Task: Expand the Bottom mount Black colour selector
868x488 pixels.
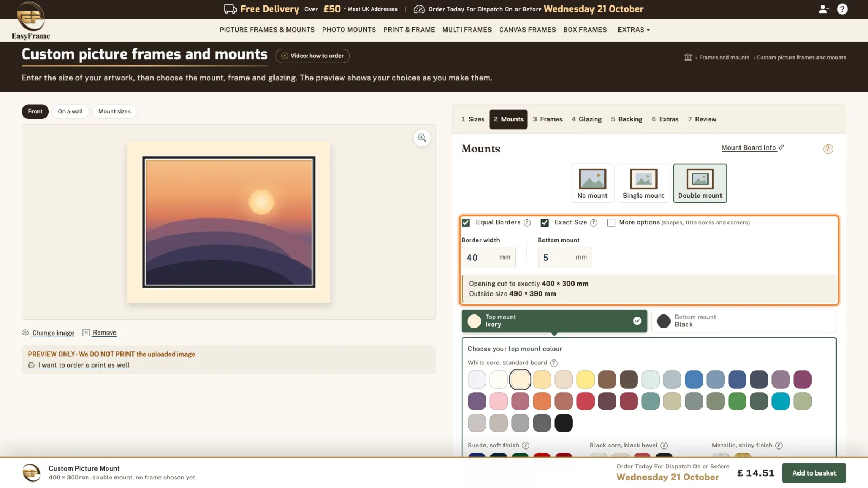Action: click(743, 321)
